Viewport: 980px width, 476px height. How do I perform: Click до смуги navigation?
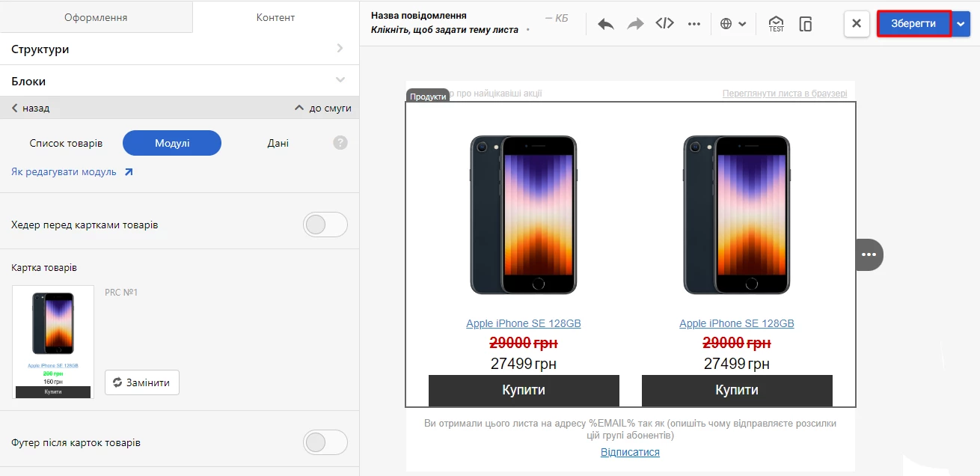(323, 108)
